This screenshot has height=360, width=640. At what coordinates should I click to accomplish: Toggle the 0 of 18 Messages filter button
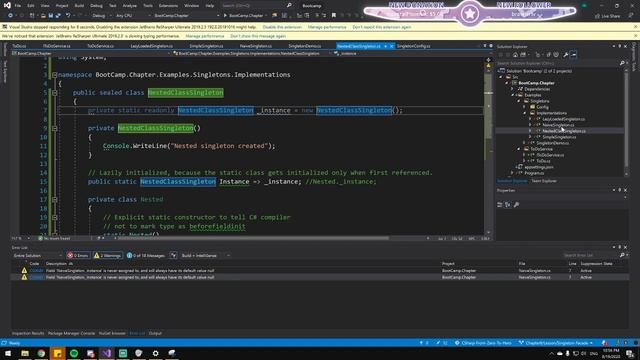[146, 256]
